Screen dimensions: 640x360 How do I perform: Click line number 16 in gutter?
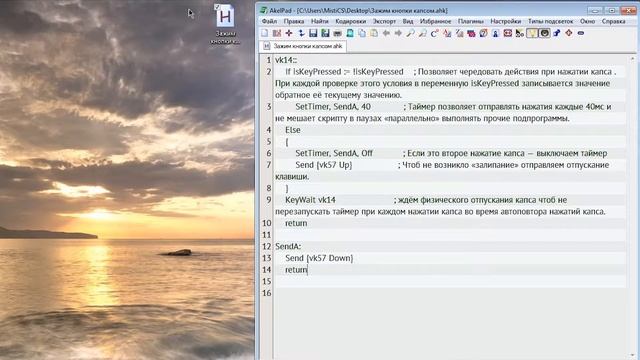point(267,293)
